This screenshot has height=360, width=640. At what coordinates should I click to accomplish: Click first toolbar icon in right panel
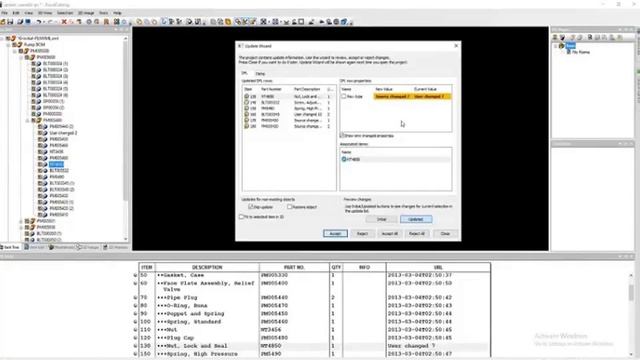[555, 37]
